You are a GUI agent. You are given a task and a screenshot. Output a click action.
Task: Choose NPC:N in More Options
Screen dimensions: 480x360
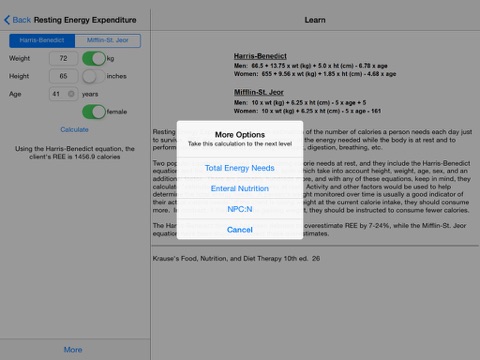pyautogui.click(x=240, y=209)
